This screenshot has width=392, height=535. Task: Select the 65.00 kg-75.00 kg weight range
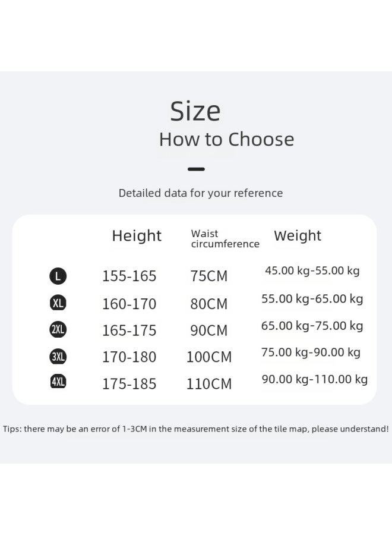312,326
